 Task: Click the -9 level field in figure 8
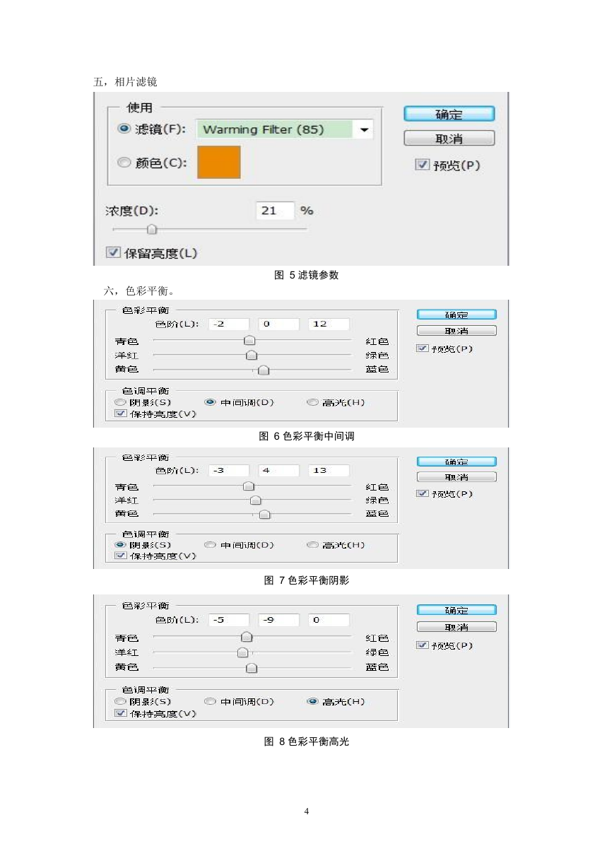279,620
